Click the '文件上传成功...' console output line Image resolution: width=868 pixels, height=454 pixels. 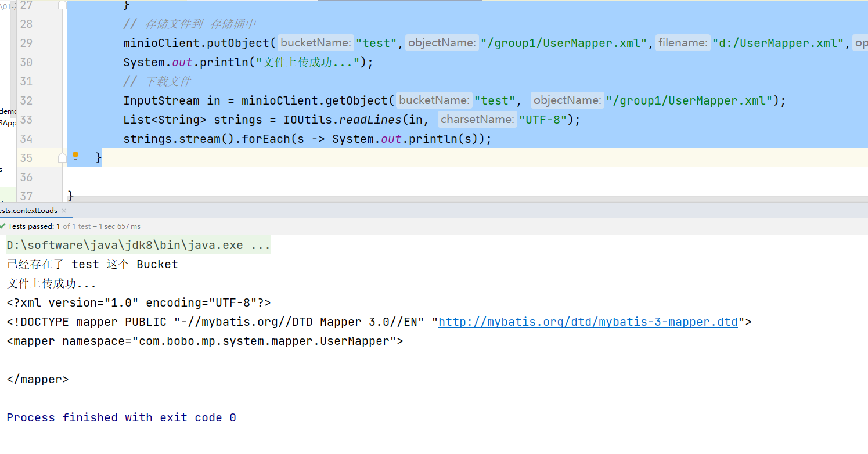(52, 283)
